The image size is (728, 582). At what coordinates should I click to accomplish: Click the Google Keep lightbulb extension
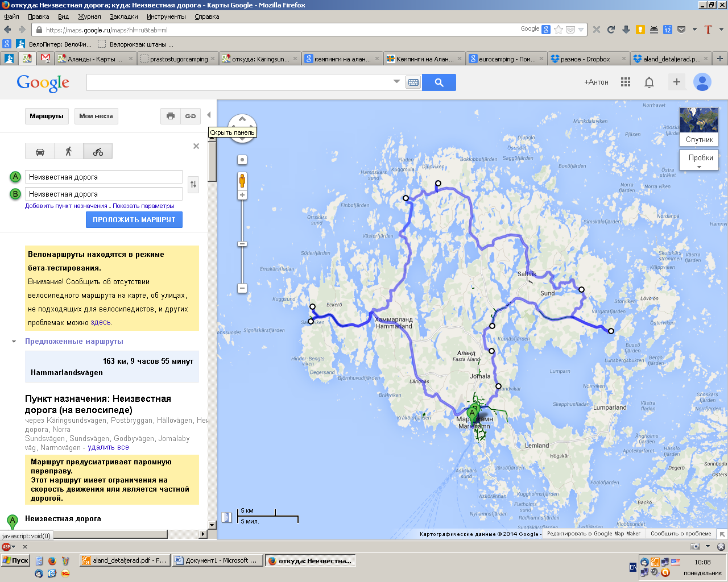click(640, 30)
